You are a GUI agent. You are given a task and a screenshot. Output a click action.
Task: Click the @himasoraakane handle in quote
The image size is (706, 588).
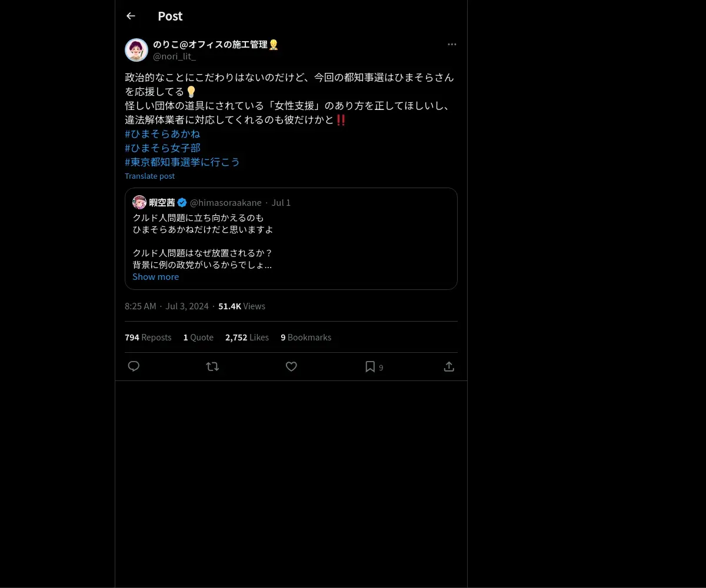tap(226, 202)
